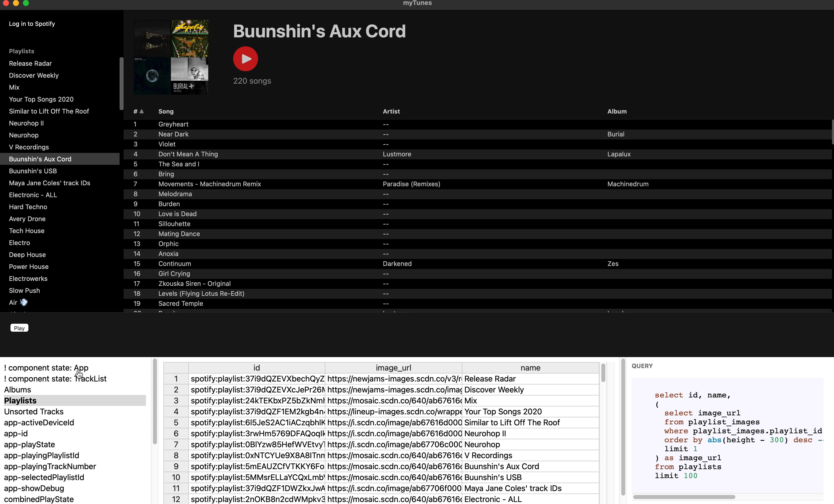Sort tracks by Song column header
This screenshot has height=504, width=834.
point(166,111)
